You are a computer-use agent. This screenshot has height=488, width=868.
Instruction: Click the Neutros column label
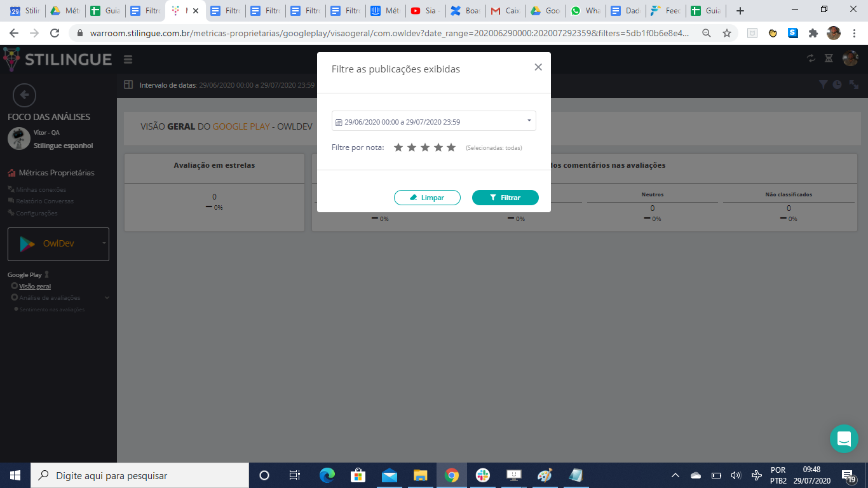653,194
